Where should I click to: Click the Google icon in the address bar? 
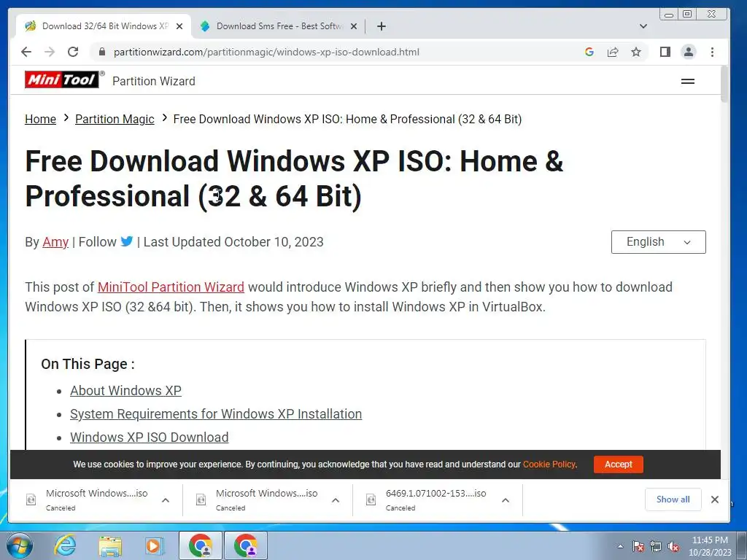point(589,52)
